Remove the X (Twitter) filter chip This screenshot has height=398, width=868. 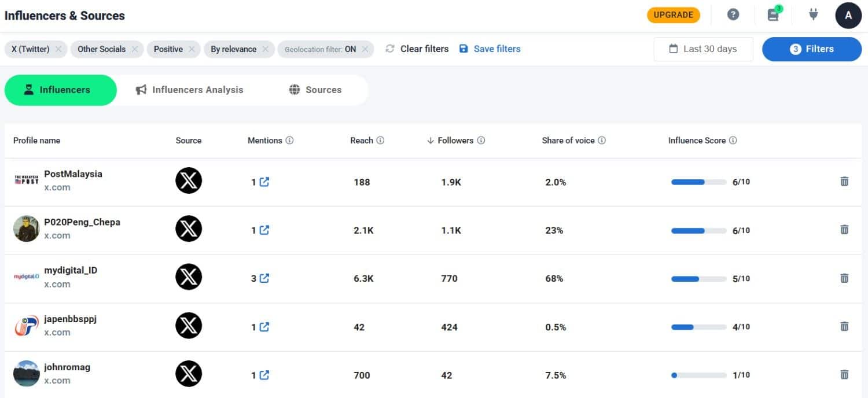[58, 49]
